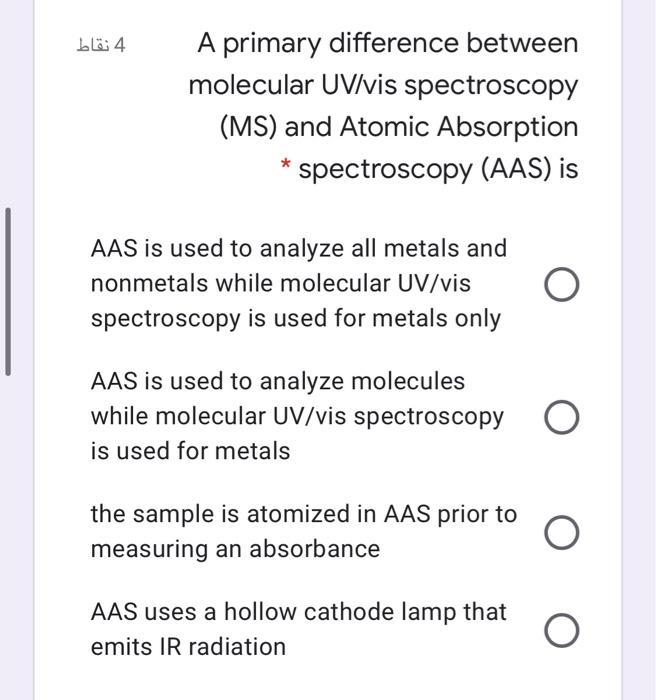The image size is (656, 700).
Task: Select radio button for 'metals and nonmetals' answer
Action: tap(561, 284)
